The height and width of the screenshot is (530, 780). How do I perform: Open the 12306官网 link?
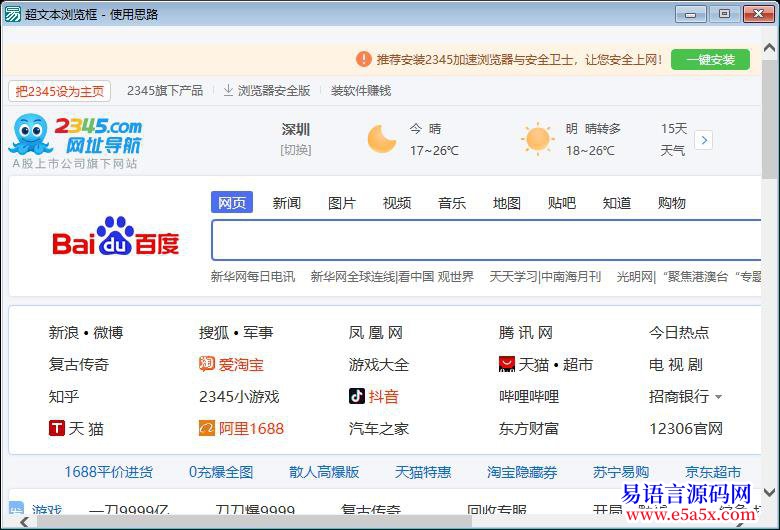686,428
